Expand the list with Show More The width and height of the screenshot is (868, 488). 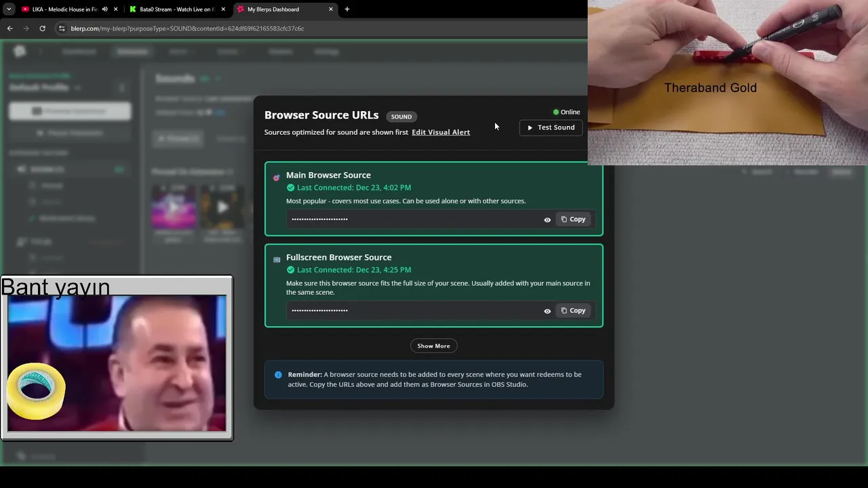point(433,346)
